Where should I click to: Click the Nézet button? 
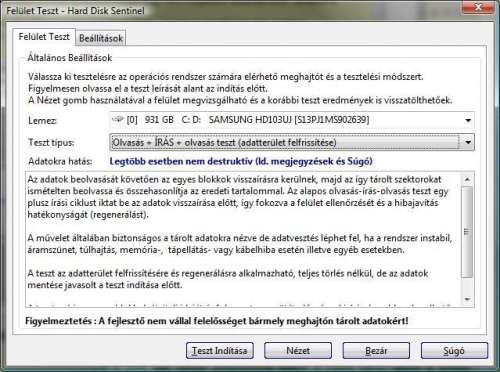pos(298,351)
